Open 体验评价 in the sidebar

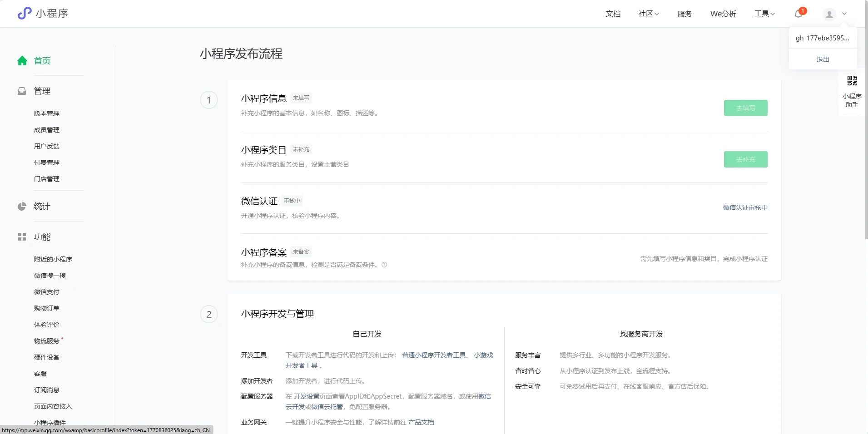tap(47, 325)
